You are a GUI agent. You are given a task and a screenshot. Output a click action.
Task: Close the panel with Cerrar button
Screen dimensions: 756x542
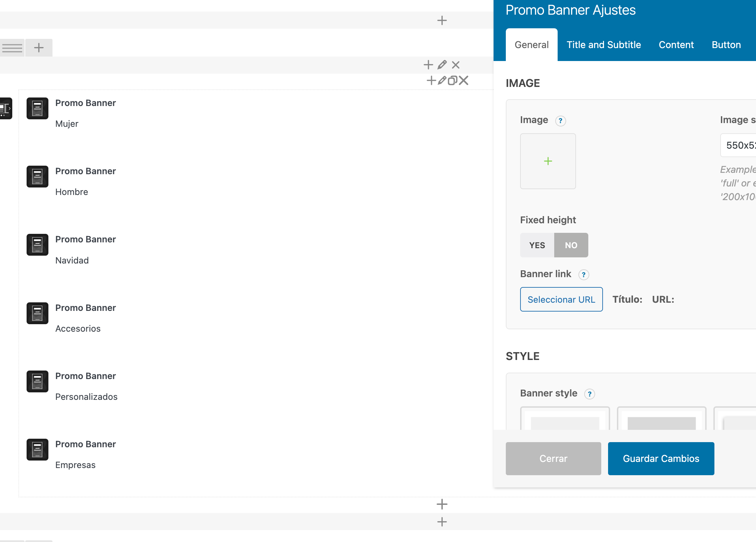pyautogui.click(x=553, y=458)
